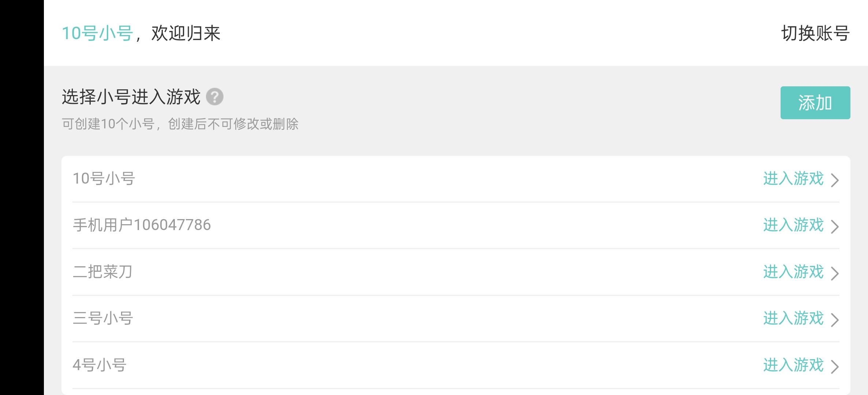Enter game with 4号小号 link

tap(793, 365)
